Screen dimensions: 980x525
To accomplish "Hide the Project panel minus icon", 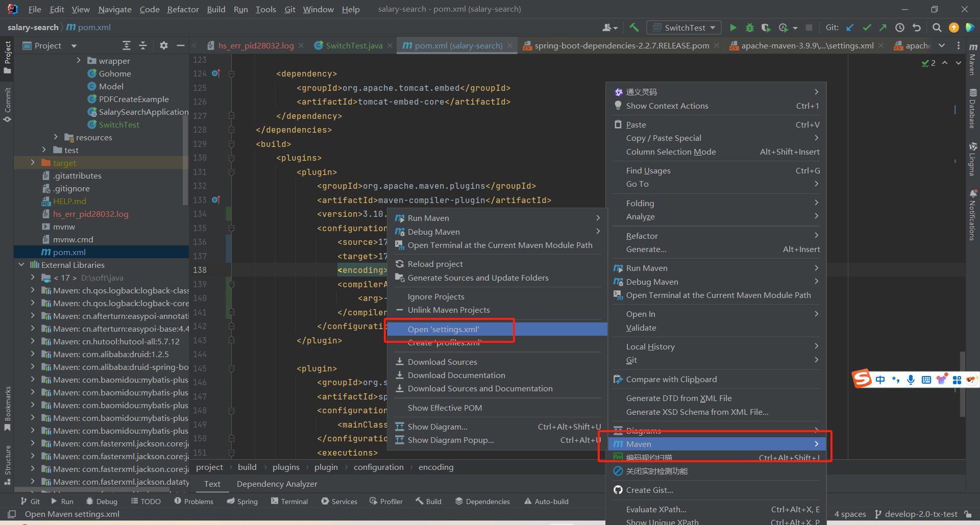I will (180, 45).
